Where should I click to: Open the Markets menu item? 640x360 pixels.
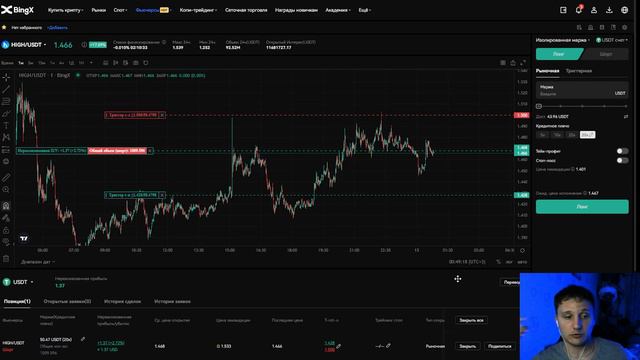(x=98, y=10)
